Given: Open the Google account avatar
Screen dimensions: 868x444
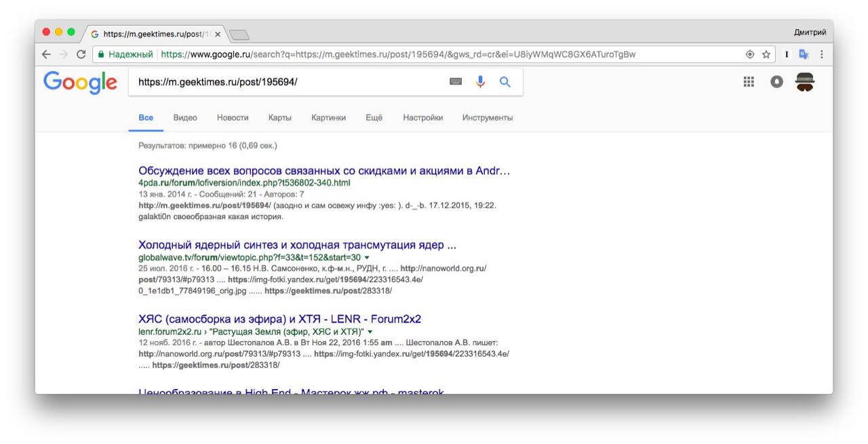Looking at the screenshot, I should tap(805, 82).
